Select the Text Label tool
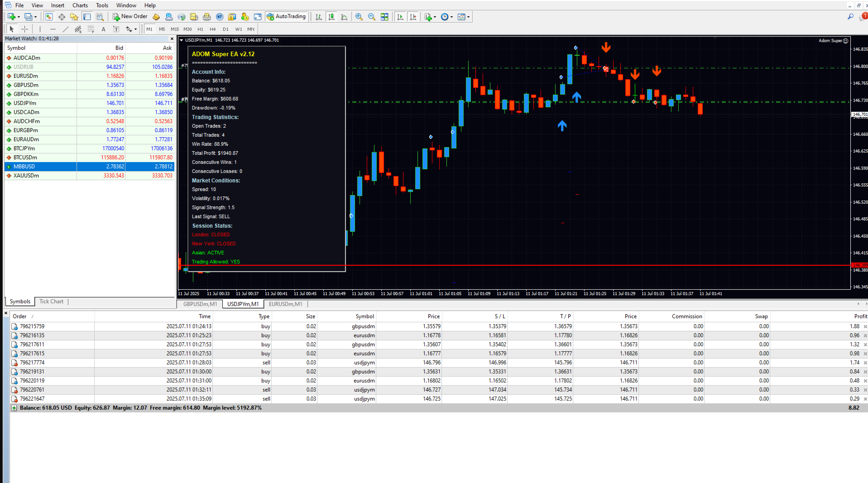The image size is (868, 483). 116,29
